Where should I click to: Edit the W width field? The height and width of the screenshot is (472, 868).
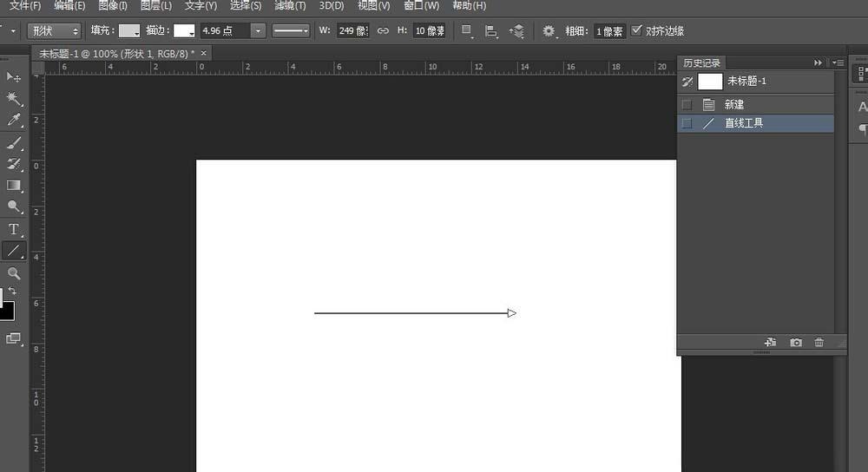coord(352,31)
